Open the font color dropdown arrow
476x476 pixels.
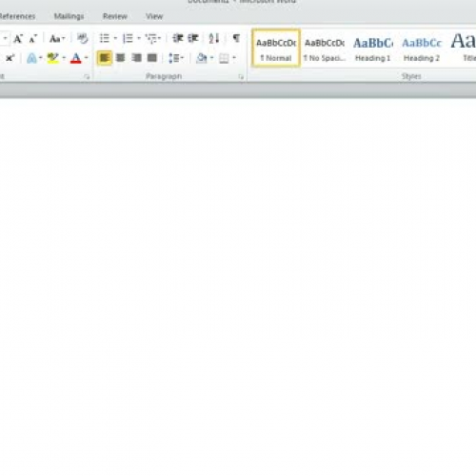86,58
